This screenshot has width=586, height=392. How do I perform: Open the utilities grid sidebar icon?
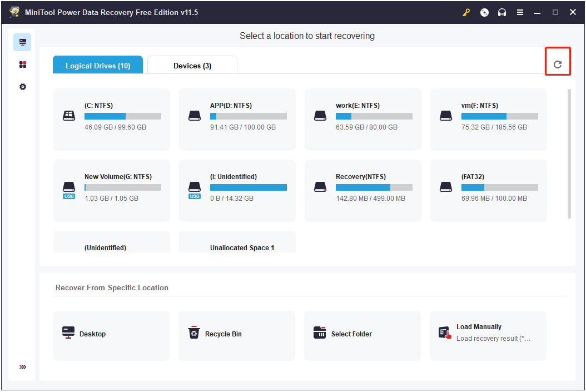pos(23,64)
